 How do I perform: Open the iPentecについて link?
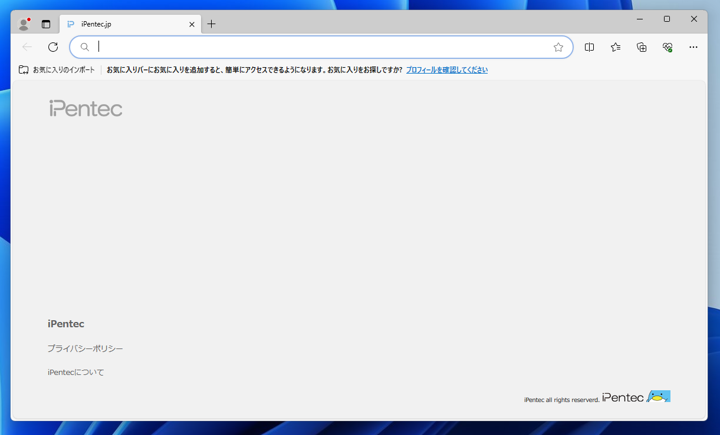coord(76,373)
